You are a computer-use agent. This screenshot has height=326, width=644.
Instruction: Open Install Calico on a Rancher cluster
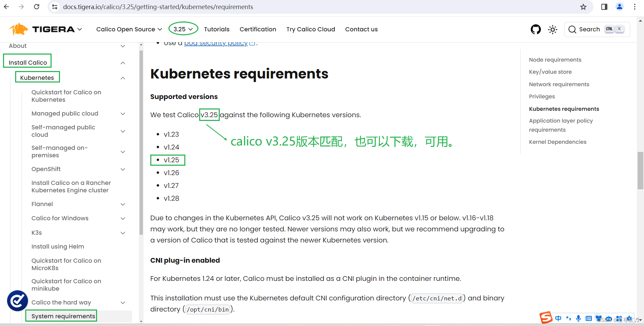click(x=71, y=187)
